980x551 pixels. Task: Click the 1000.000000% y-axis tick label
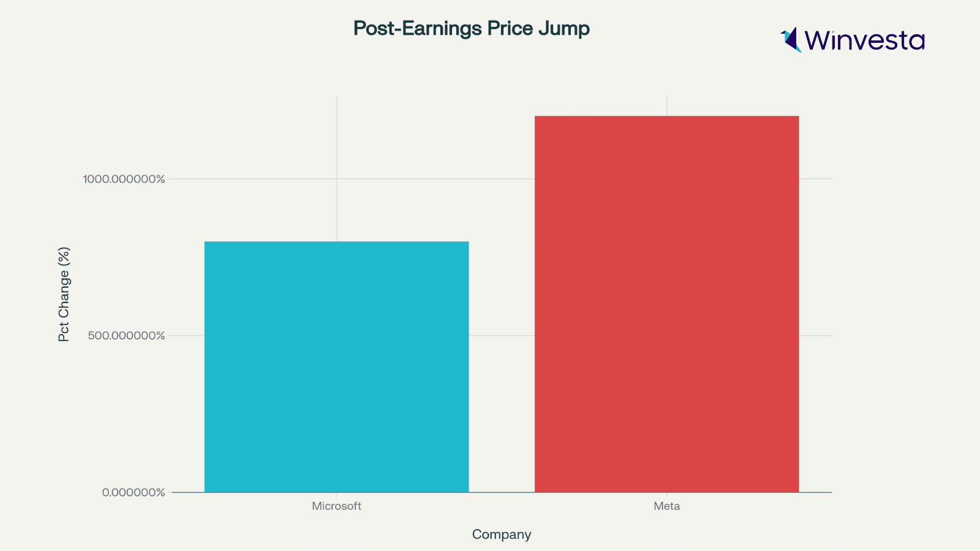[x=124, y=179]
